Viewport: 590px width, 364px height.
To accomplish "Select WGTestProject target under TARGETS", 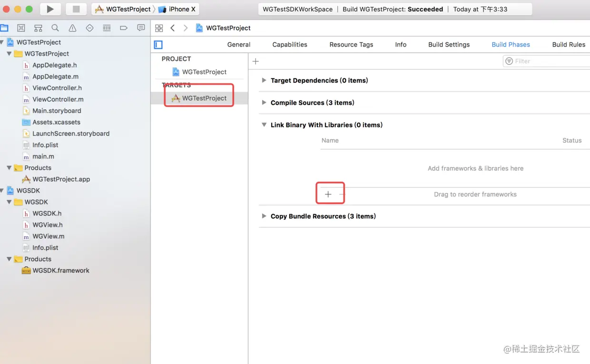I will pos(199,98).
